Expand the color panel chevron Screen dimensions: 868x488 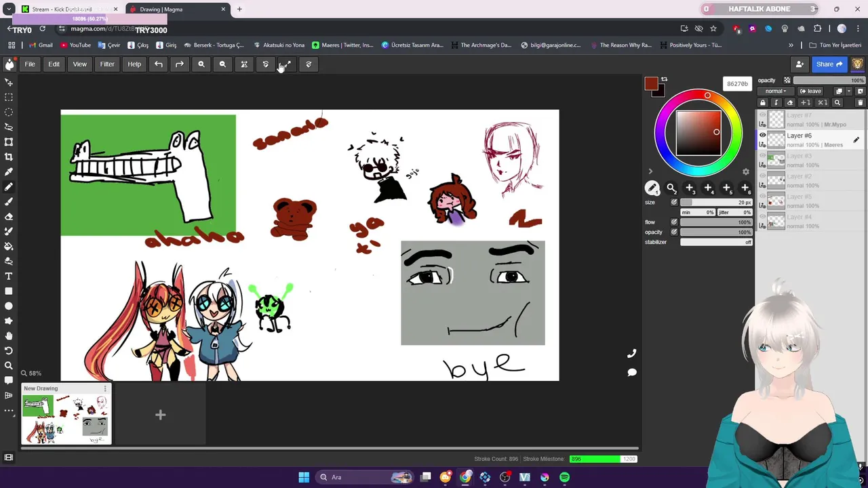650,171
